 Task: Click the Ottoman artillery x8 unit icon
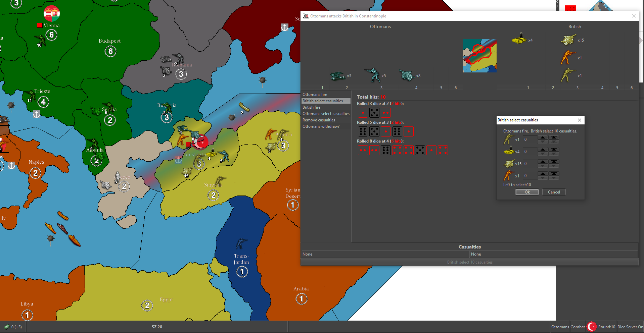point(406,75)
